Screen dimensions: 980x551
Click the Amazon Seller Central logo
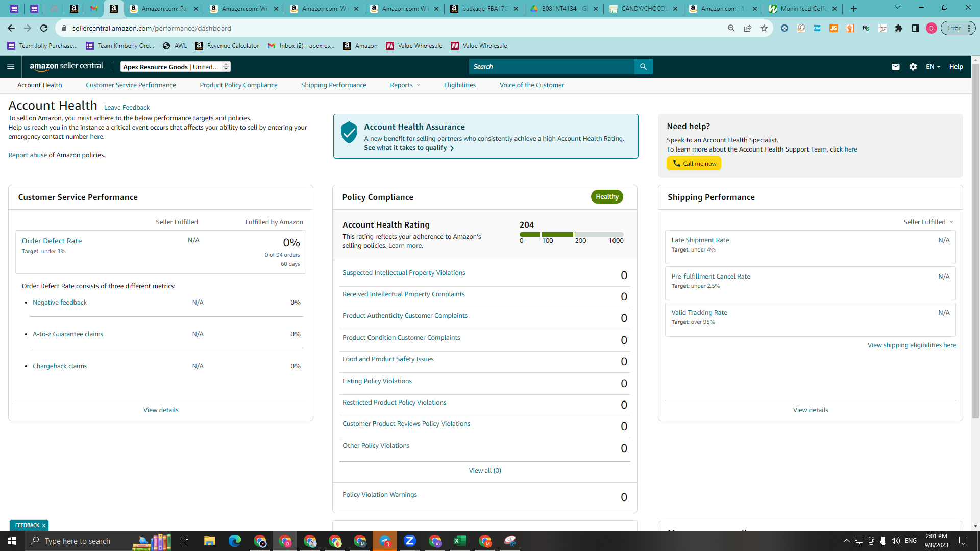coord(66,66)
